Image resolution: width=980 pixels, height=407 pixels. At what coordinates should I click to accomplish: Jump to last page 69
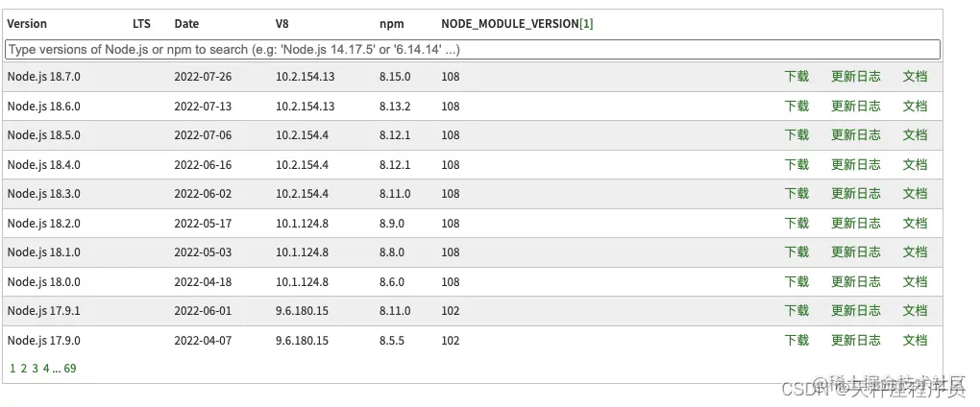70,369
